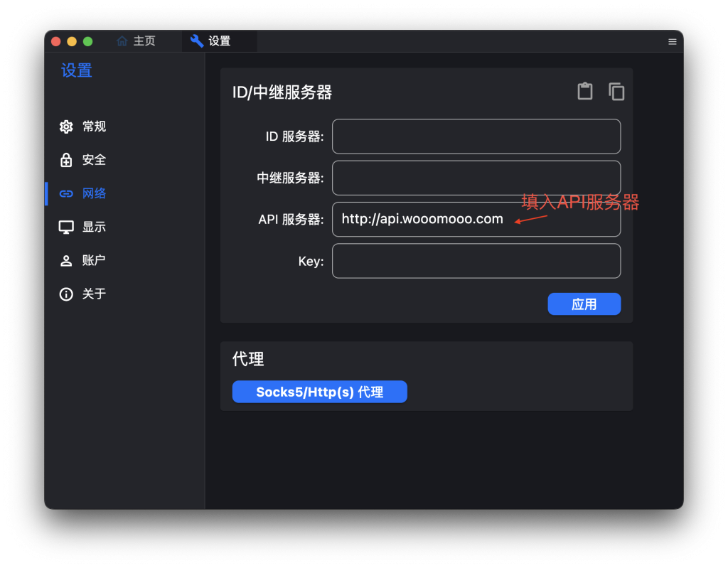This screenshot has height=568, width=728.
Task: Apply server settings with the 应用 button
Action: [584, 304]
